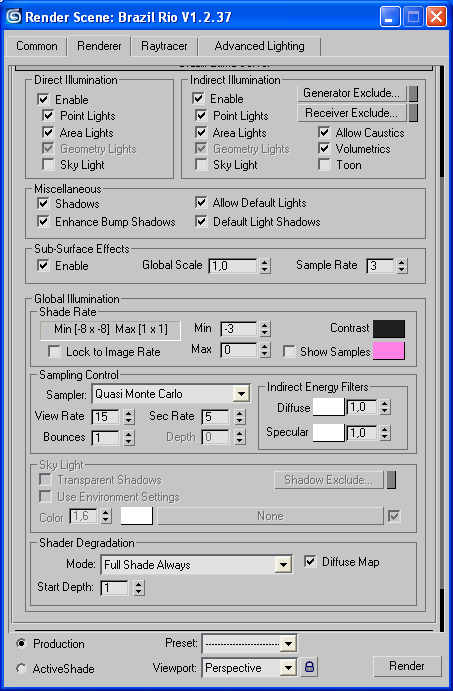Image resolution: width=453 pixels, height=691 pixels.
Task: Toggle Indirect Illumination Area Lights
Action: 201,133
